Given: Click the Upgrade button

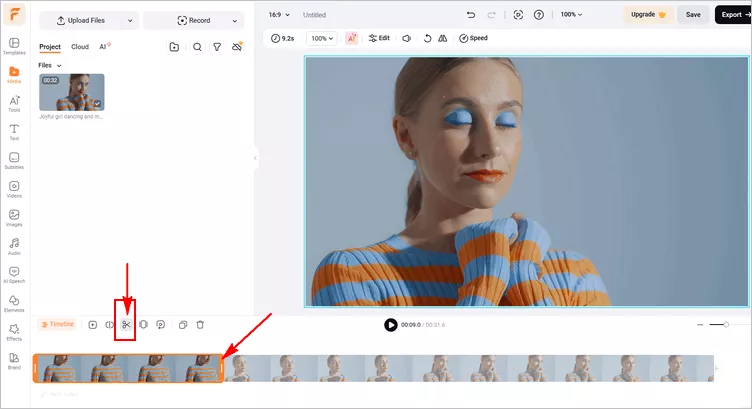Looking at the screenshot, I should tap(648, 15).
